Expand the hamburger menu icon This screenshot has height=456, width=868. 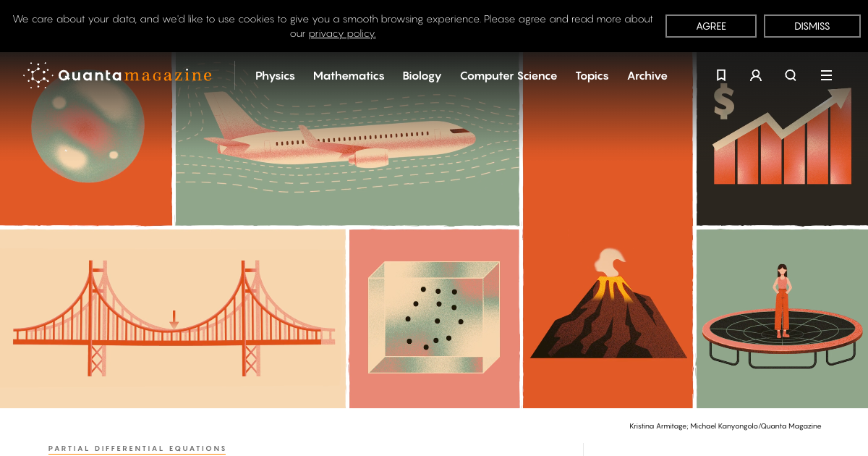(x=826, y=75)
